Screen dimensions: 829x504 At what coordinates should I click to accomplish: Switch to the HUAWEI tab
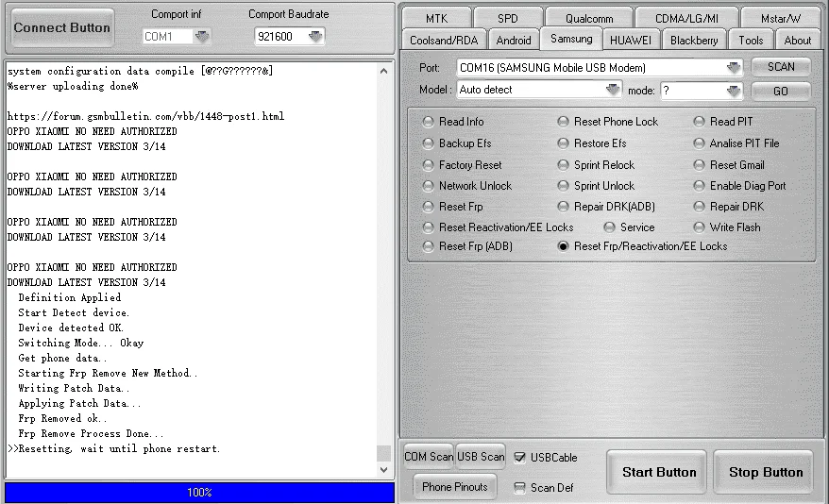[630, 41]
